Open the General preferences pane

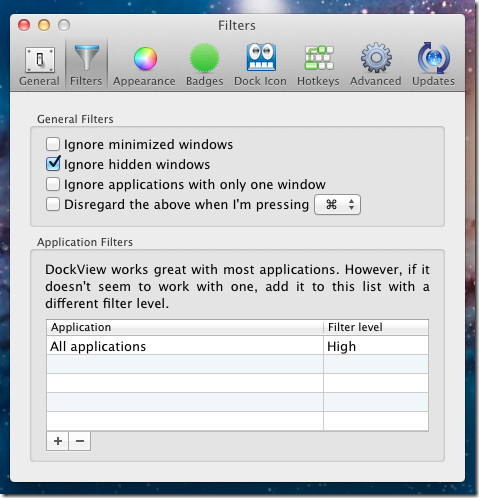tap(39, 66)
